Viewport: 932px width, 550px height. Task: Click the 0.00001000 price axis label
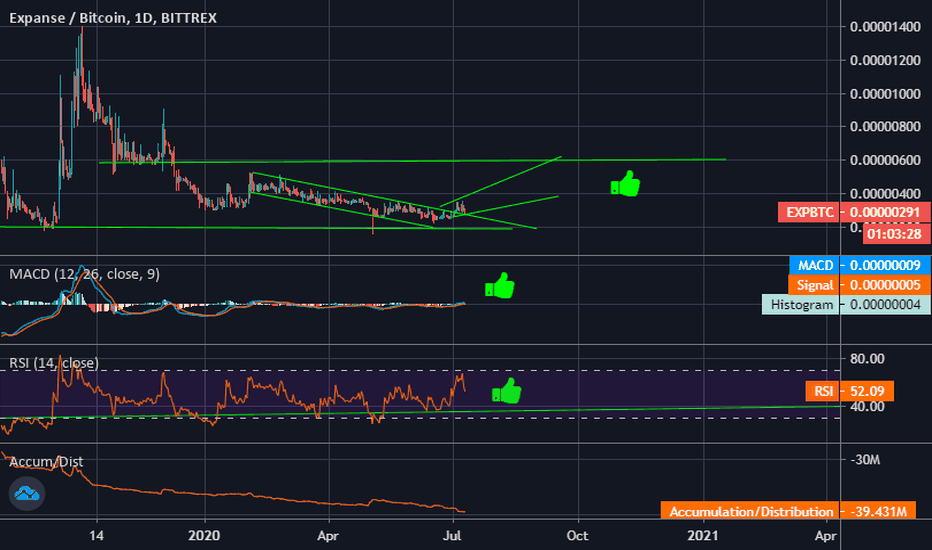(x=885, y=93)
